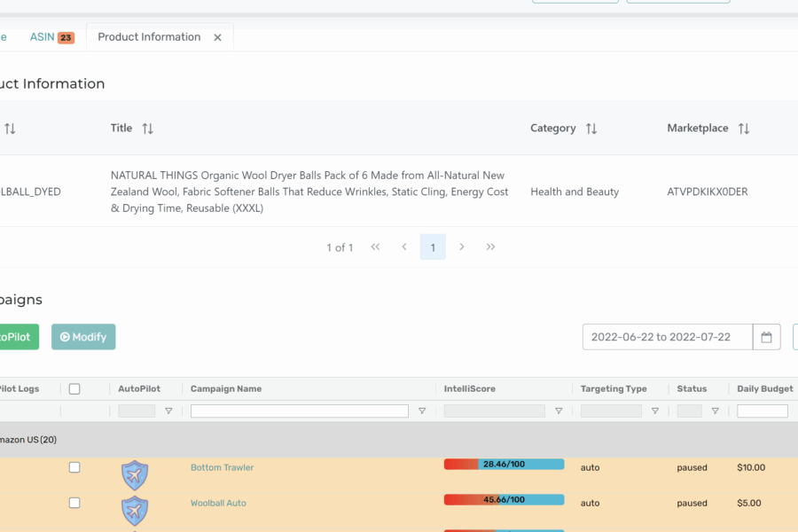Focus the Campaign Name filter input
This screenshot has height=532, width=798.
click(x=300, y=411)
